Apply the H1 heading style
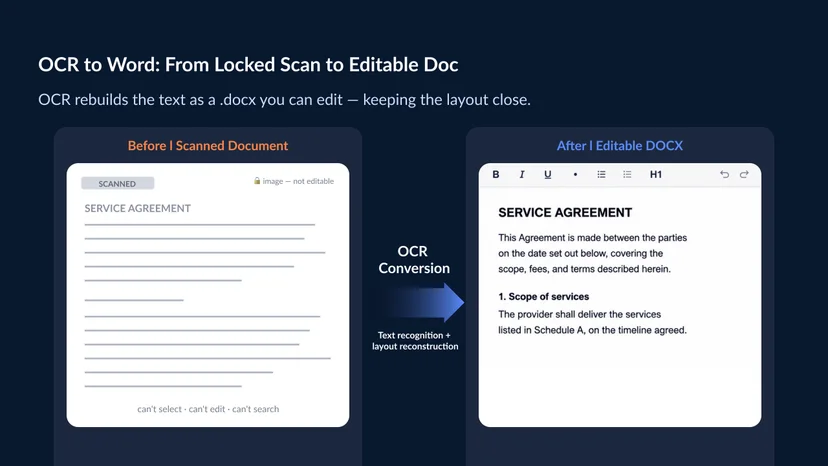Viewport: 828px width, 466px height. point(656,174)
